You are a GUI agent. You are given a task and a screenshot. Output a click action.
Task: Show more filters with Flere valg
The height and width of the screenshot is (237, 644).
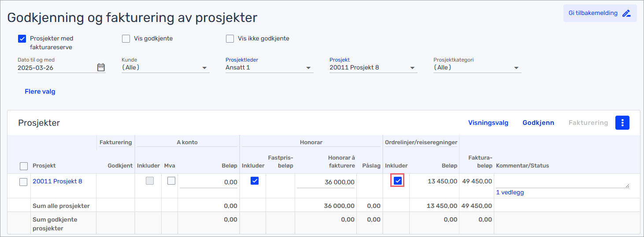coord(40,91)
